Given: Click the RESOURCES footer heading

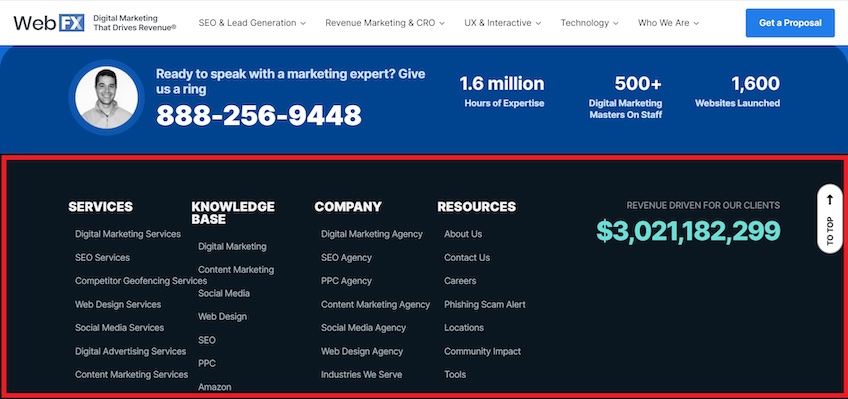Looking at the screenshot, I should point(476,207).
